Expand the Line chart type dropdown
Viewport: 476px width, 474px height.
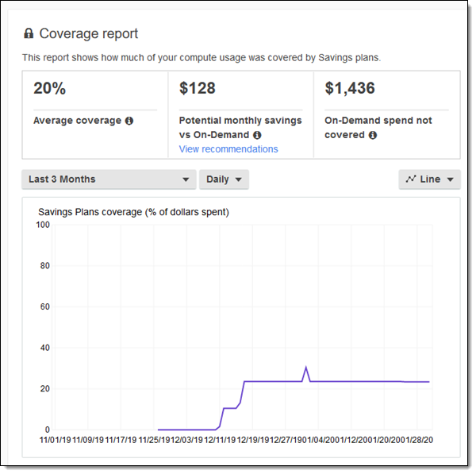tap(430, 179)
